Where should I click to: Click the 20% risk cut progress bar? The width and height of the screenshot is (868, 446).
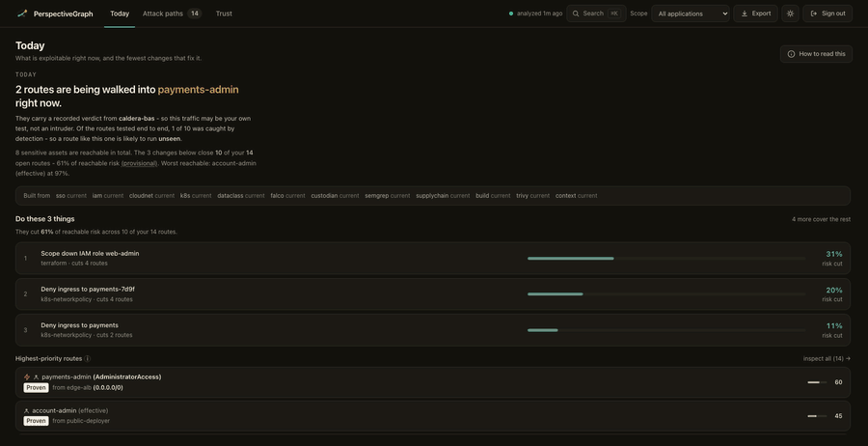click(666, 293)
